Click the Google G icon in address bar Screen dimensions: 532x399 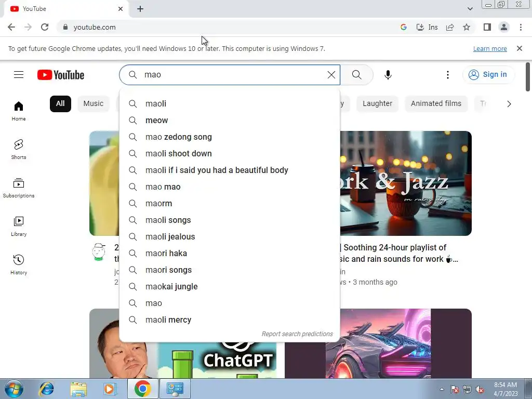403,27
